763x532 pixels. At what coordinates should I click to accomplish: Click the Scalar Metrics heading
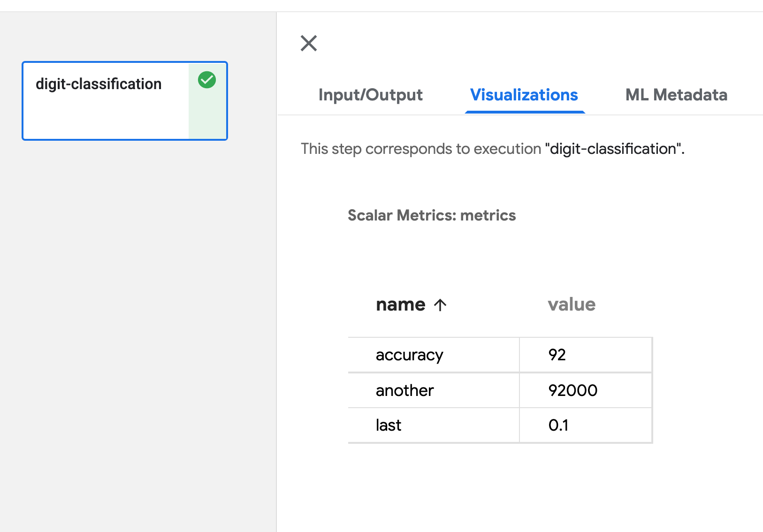tap(431, 215)
